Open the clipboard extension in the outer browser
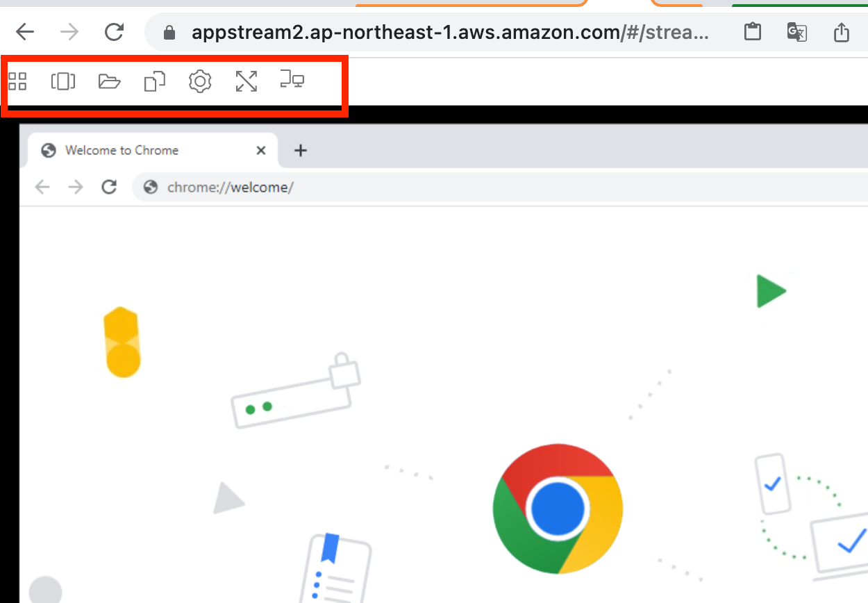This screenshot has height=603, width=868. coord(752,32)
